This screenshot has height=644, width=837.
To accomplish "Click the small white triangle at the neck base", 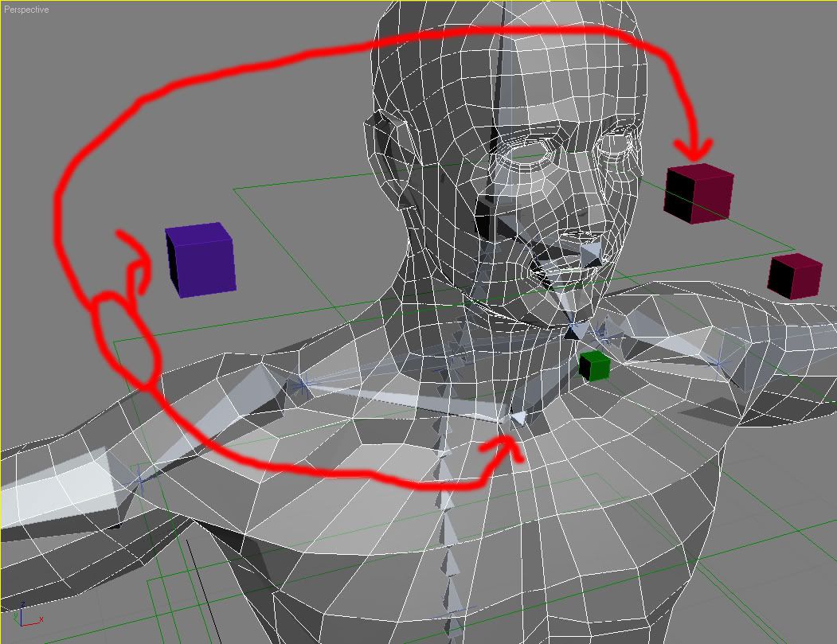I will point(518,418).
